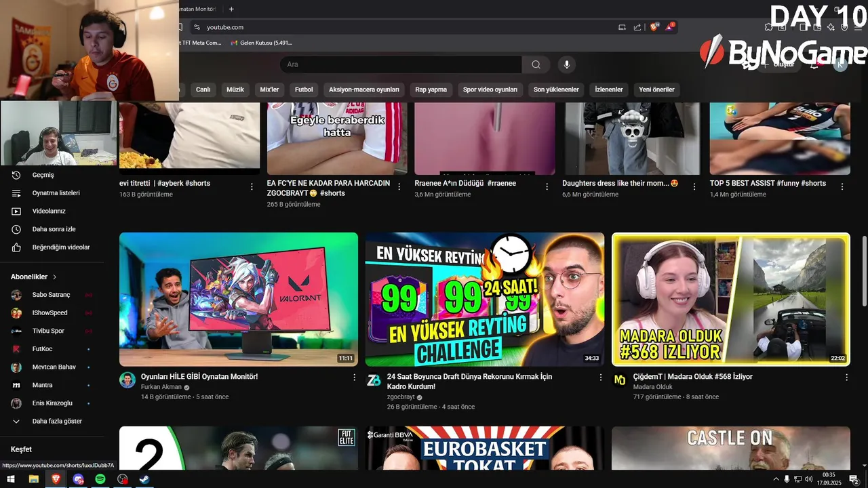Click Furkan Akman channel avatar

point(127,380)
